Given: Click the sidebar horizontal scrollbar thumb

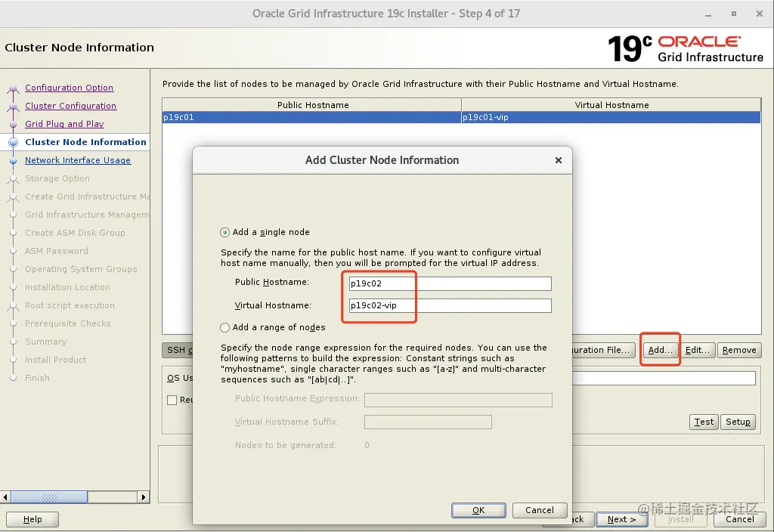Looking at the screenshot, I should pos(49,497).
